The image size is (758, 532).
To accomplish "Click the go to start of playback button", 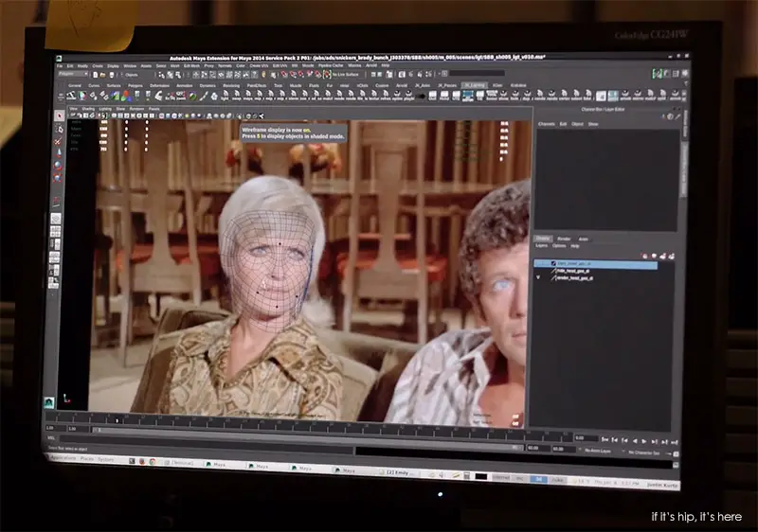I will [x=605, y=439].
